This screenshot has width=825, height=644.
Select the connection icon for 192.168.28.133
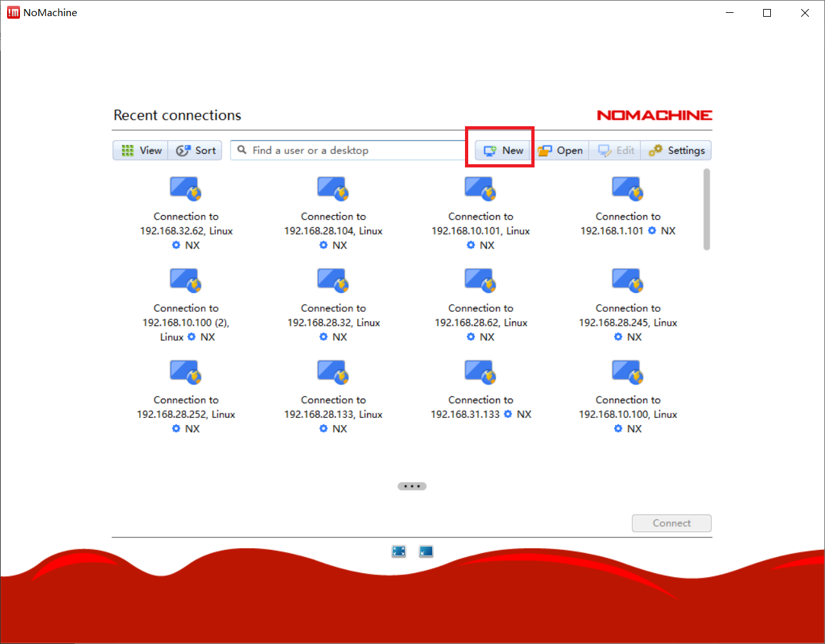pyautogui.click(x=334, y=373)
